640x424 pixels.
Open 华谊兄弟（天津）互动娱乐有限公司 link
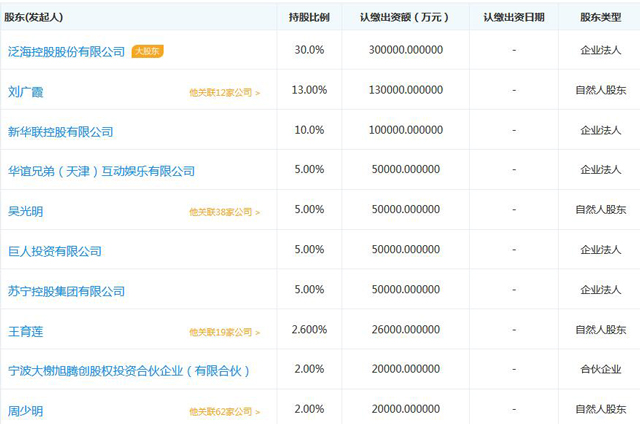click(x=101, y=171)
